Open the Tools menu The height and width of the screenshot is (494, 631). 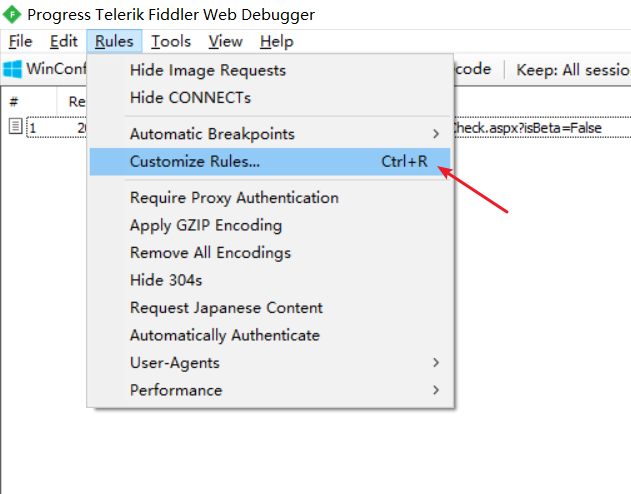tap(171, 41)
